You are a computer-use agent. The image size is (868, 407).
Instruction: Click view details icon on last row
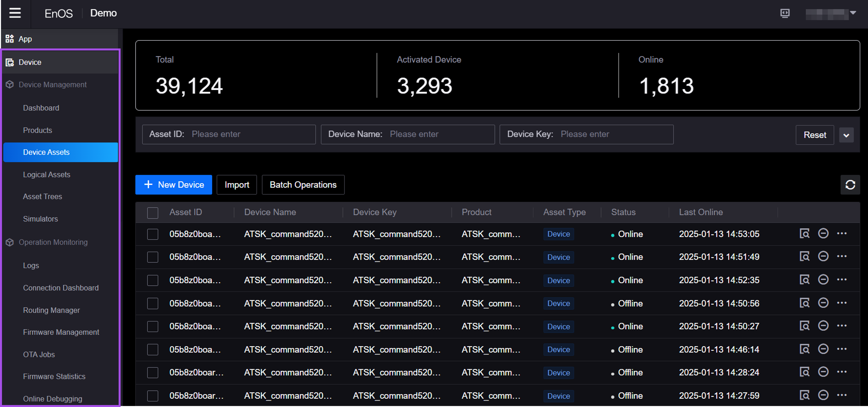pyautogui.click(x=804, y=395)
